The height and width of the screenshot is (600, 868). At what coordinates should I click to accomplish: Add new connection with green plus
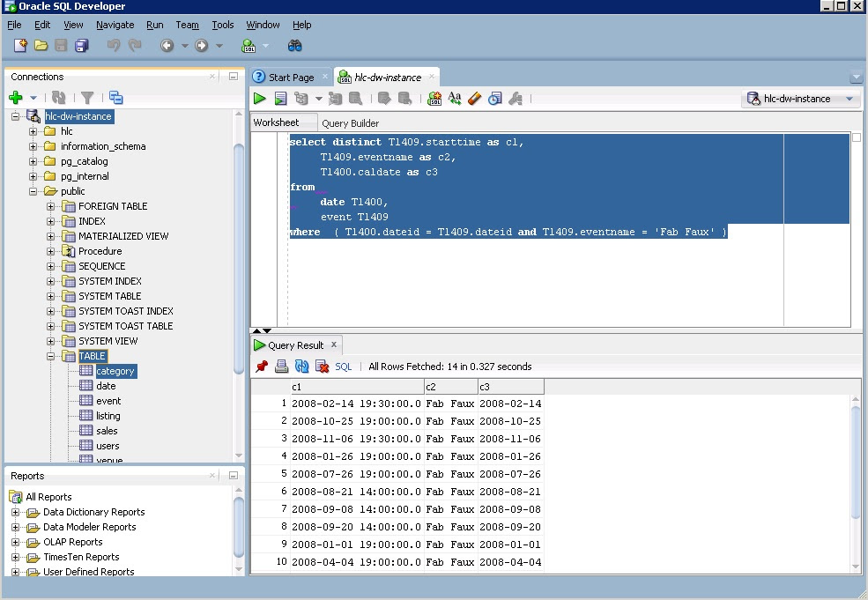[16, 98]
